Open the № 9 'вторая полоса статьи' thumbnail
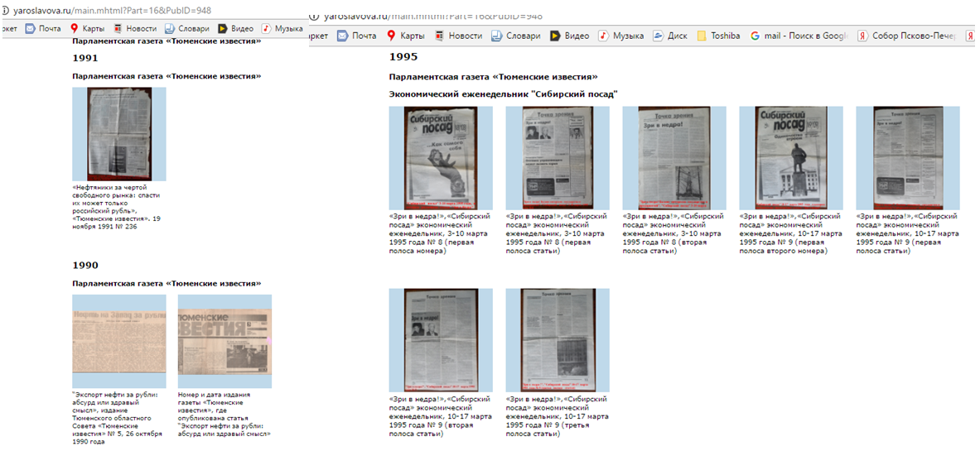The image size is (980, 451). tap(441, 340)
